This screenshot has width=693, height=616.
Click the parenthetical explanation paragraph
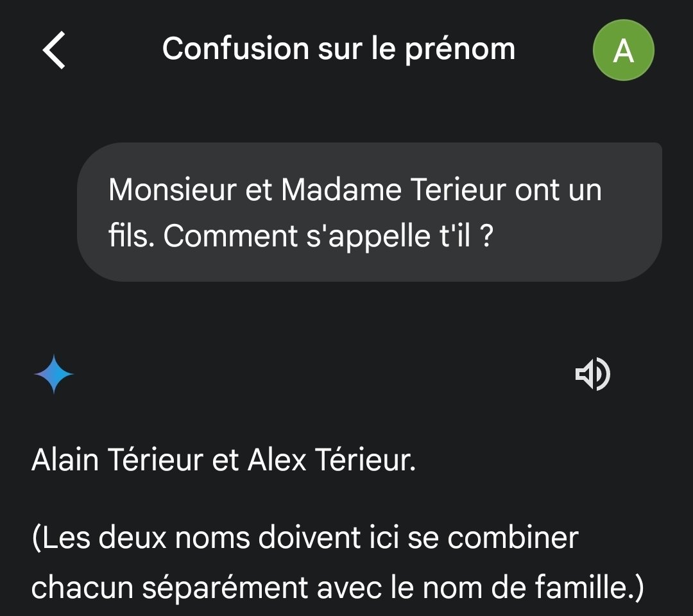pyautogui.click(x=338, y=562)
